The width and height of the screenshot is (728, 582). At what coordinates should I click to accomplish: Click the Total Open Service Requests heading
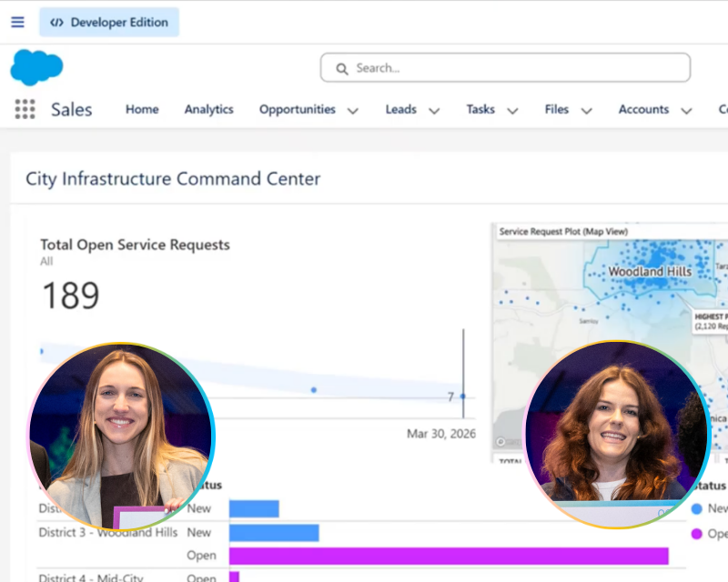point(135,245)
